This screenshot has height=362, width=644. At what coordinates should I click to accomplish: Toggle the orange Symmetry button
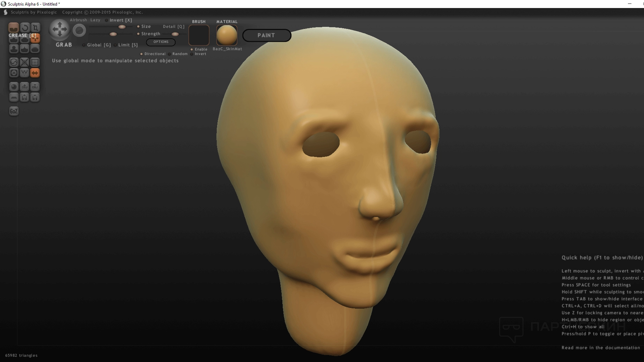35,73
